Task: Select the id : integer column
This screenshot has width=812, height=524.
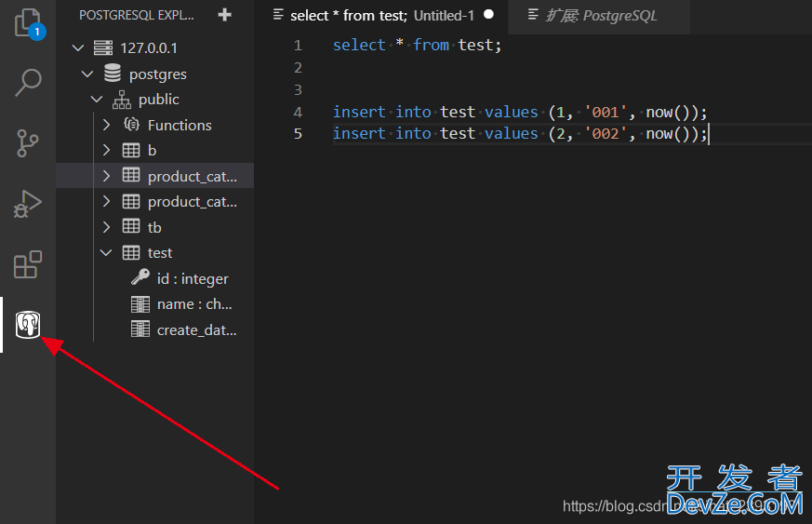Action: (193, 279)
